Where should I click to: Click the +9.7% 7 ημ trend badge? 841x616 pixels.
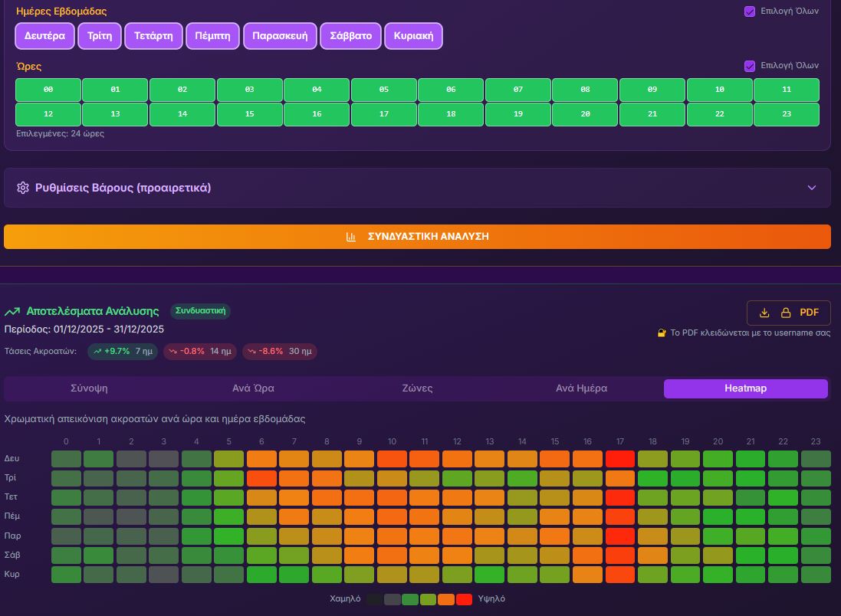(123, 352)
